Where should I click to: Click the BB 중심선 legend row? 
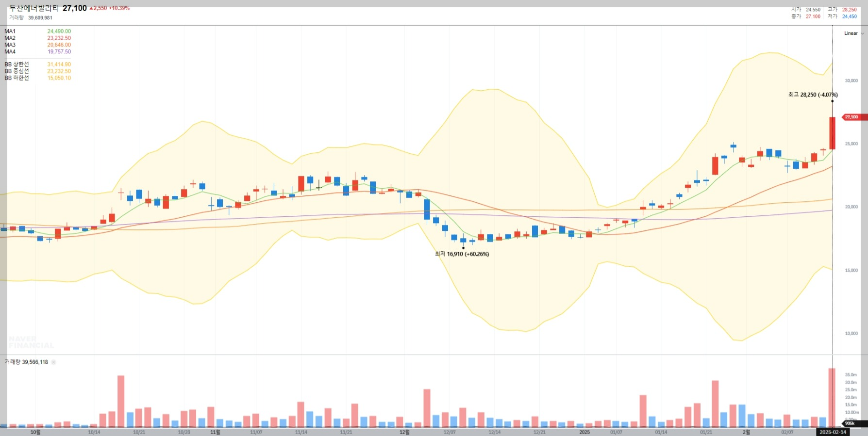point(37,71)
